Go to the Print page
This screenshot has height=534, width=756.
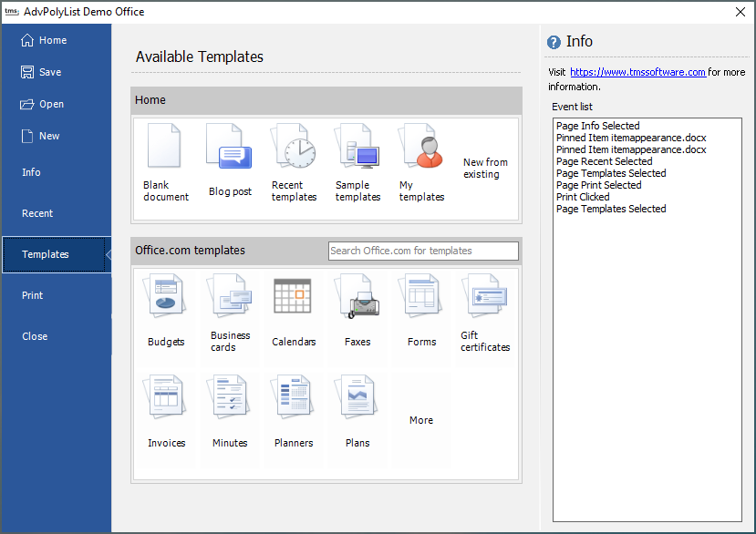tap(33, 295)
